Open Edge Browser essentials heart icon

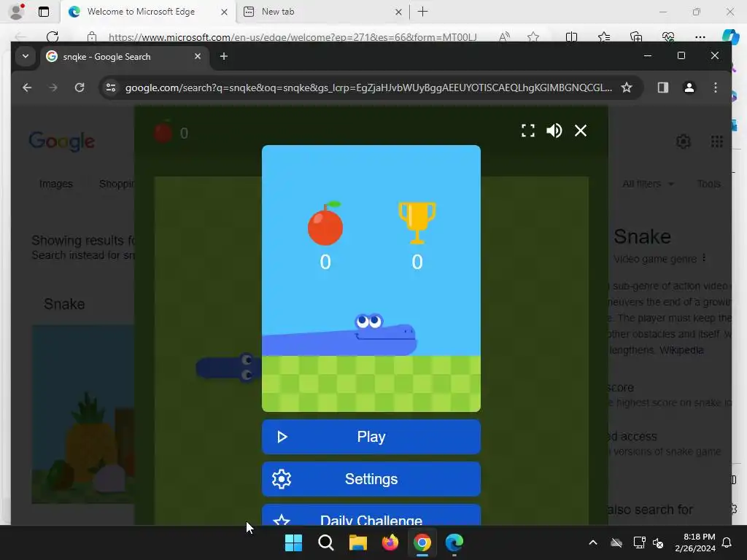pyautogui.click(x=668, y=36)
